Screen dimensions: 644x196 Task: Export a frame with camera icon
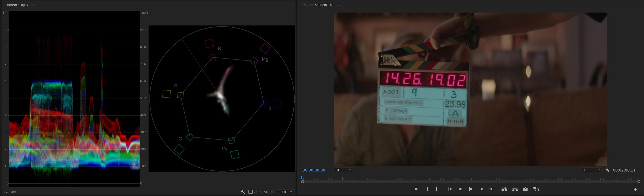pyautogui.click(x=526, y=189)
